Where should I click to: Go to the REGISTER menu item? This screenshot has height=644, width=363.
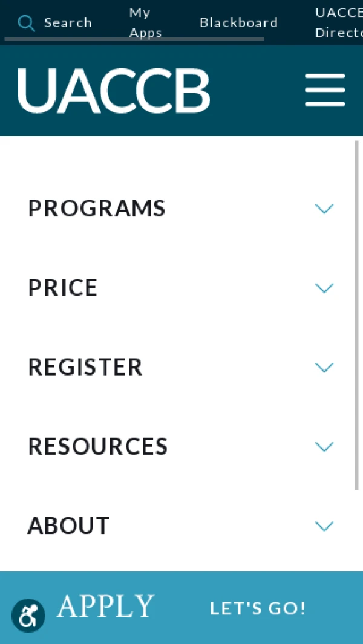click(85, 367)
